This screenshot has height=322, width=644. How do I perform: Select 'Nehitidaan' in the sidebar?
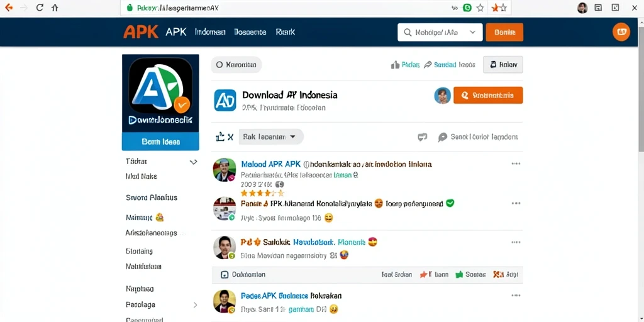pyautogui.click(x=143, y=267)
